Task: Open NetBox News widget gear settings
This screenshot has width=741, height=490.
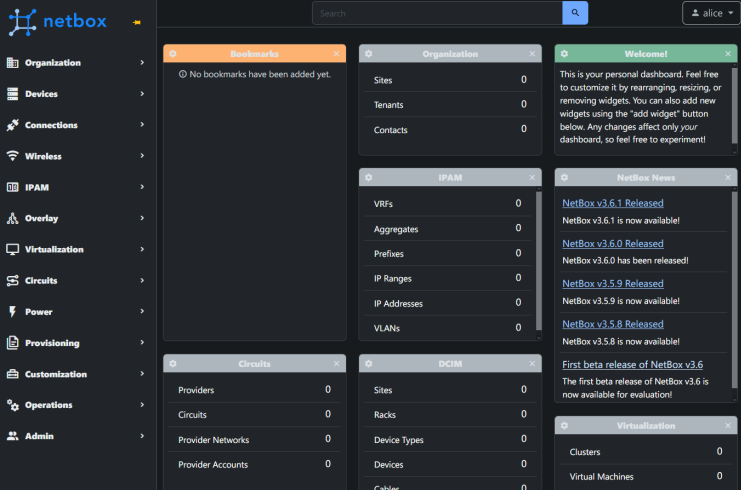Action: click(x=564, y=178)
